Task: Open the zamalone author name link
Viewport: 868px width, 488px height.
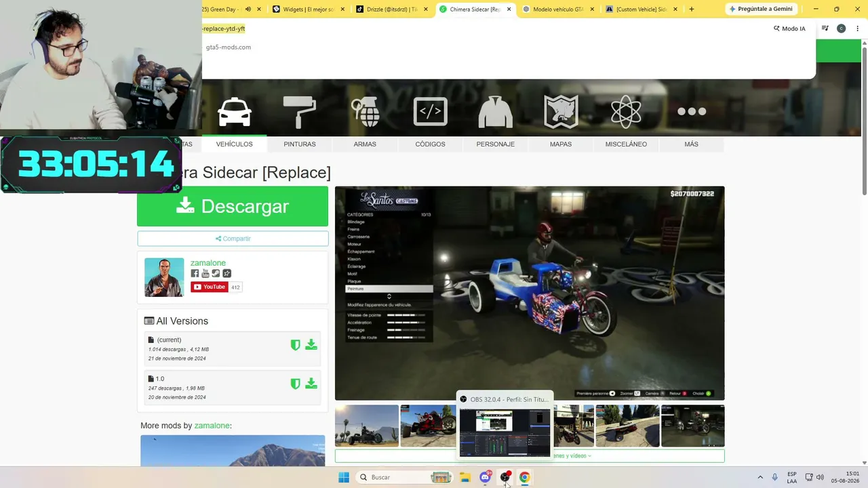Action: pos(208,263)
